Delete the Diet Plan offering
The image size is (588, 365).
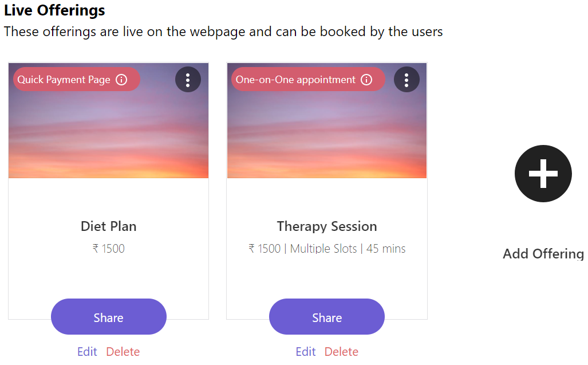tap(123, 352)
